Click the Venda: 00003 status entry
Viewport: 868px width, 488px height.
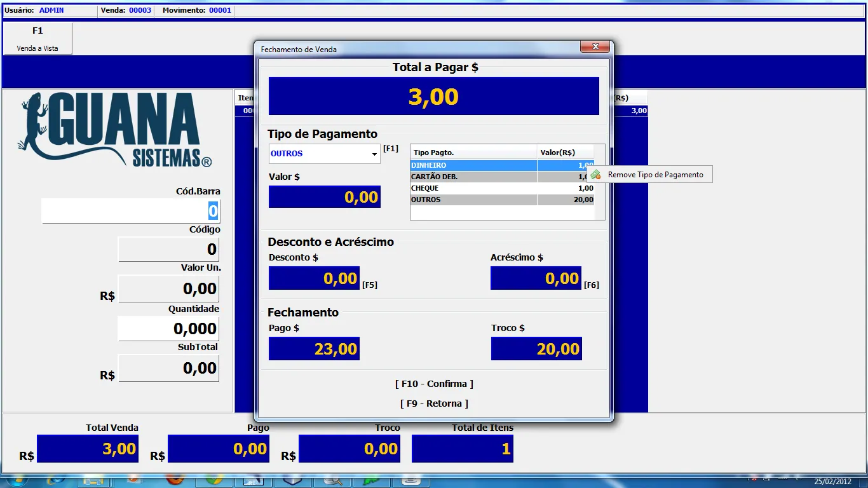pos(126,10)
